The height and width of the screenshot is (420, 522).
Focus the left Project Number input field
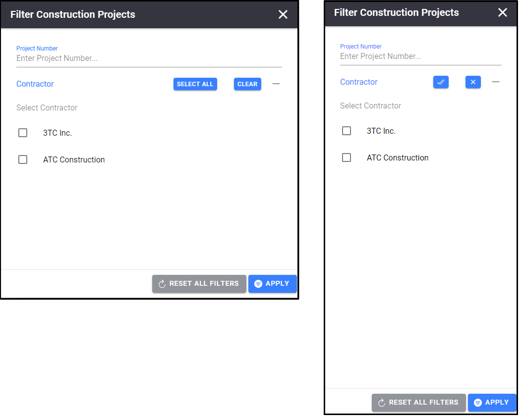[x=149, y=58]
